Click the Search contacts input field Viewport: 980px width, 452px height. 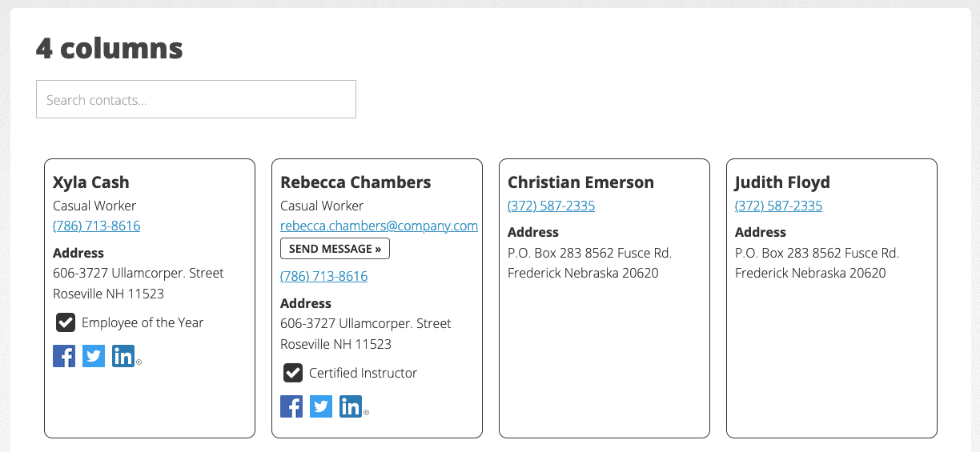(x=196, y=100)
